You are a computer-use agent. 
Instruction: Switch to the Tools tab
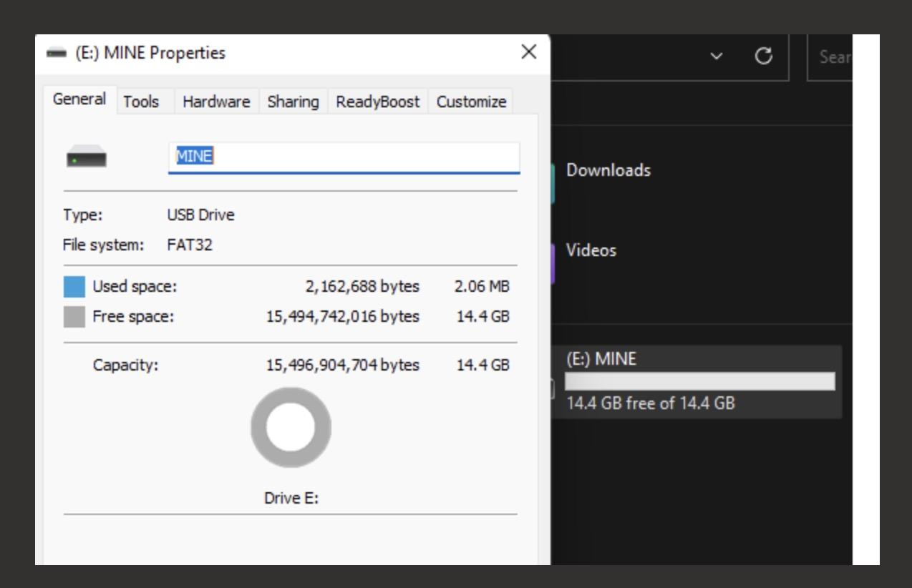click(x=141, y=102)
